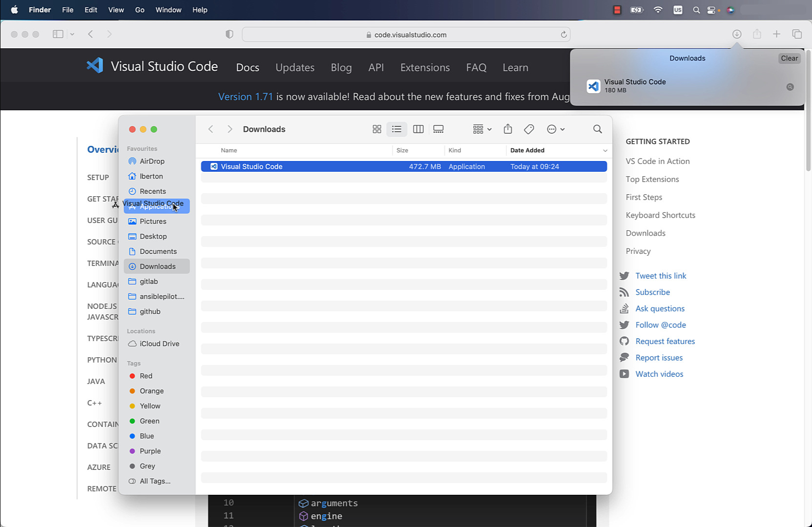Follow the Tweet this link option
The width and height of the screenshot is (812, 527).
point(660,275)
